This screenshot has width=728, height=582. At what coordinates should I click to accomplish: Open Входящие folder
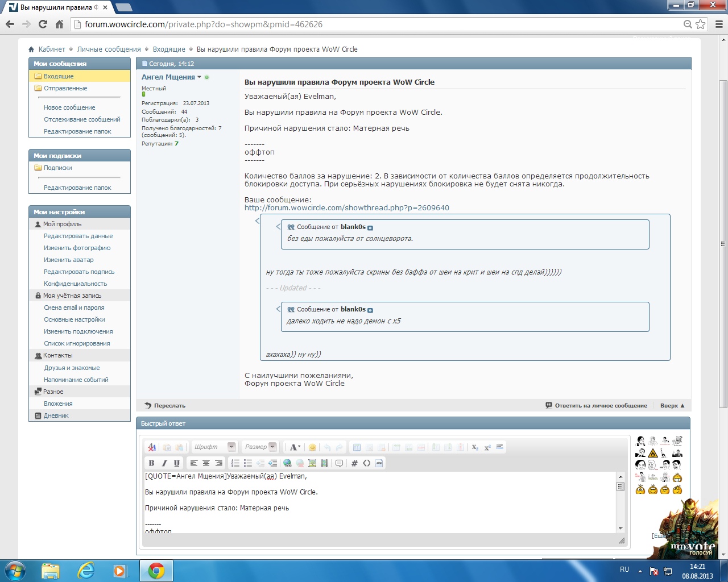pyautogui.click(x=59, y=76)
